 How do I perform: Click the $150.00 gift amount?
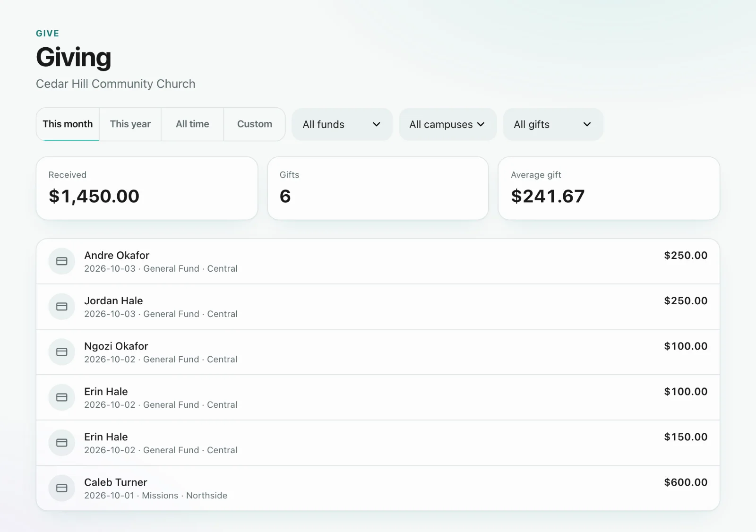click(686, 437)
